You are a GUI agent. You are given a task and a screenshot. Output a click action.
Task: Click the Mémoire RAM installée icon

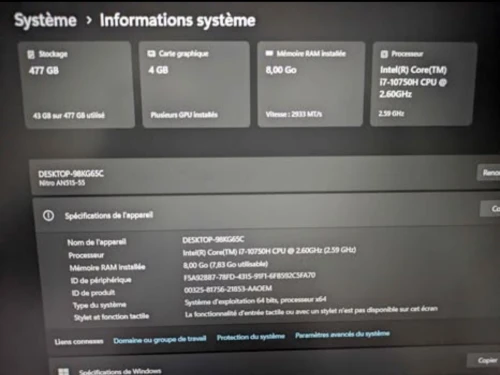coord(269,53)
